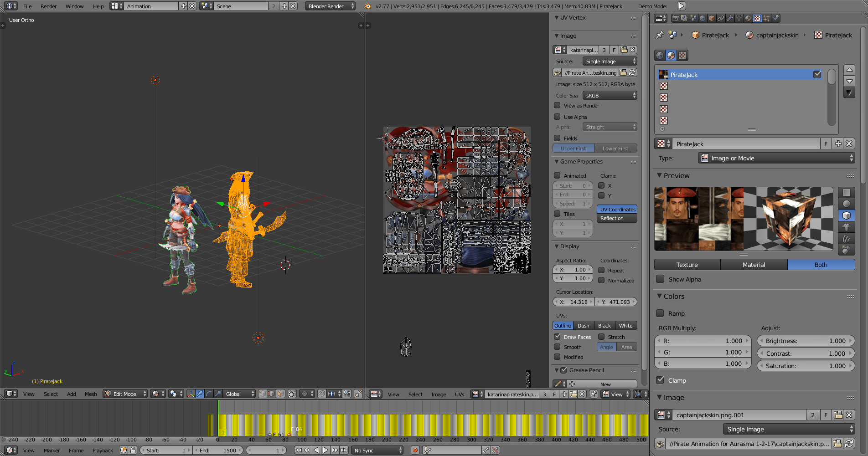
Task: Pin the current texture datablock
Action: tap(660, 35)
